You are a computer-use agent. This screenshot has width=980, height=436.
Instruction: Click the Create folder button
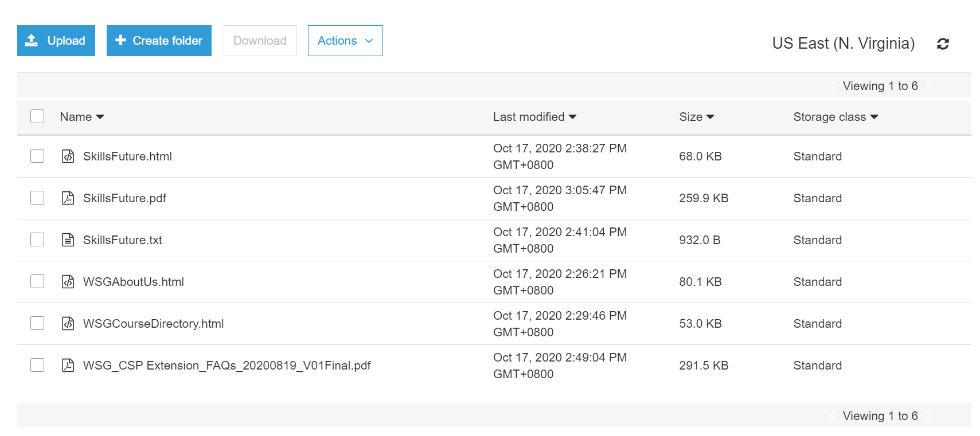pyautogui.click(x=159, y=41)
